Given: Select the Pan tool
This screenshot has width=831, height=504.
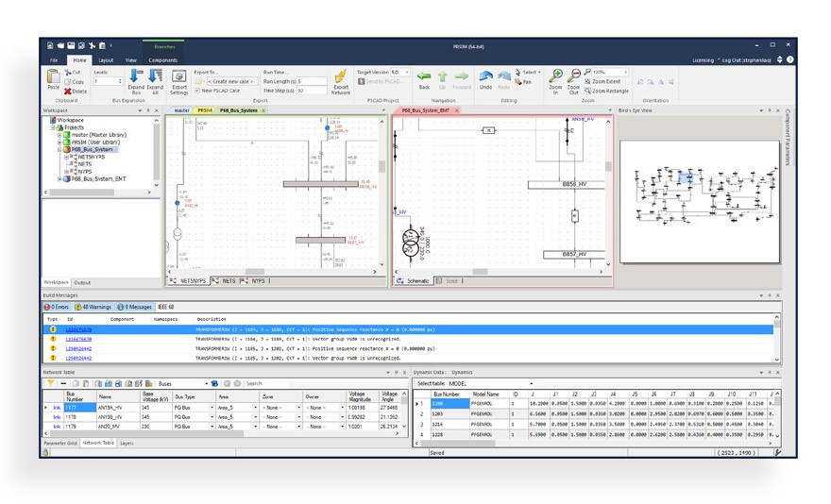Looking at the screenshot, I should (526, 82).
